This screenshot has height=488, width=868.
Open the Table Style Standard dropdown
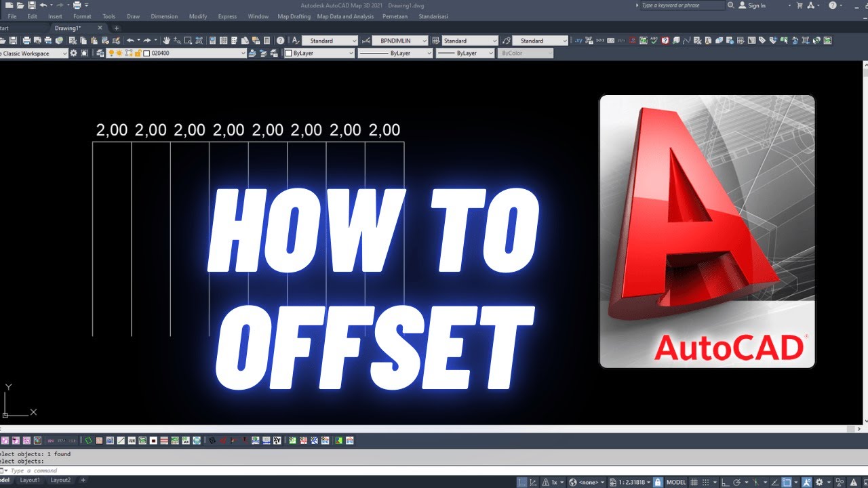click(470, 41)
